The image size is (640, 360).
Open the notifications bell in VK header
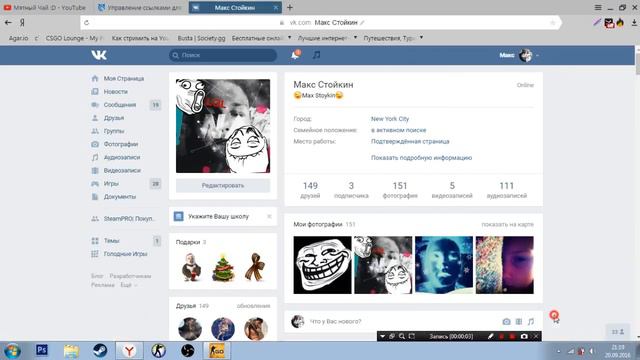(x=295, y=55)
